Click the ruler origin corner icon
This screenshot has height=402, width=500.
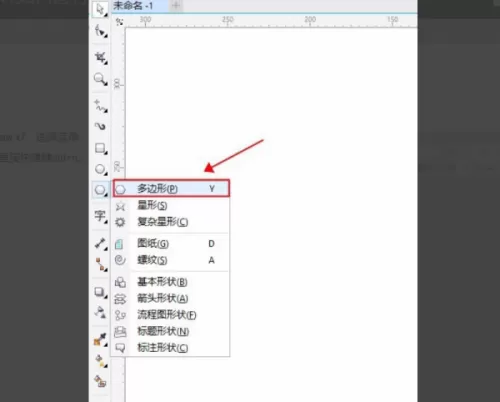tap(119, 22)
